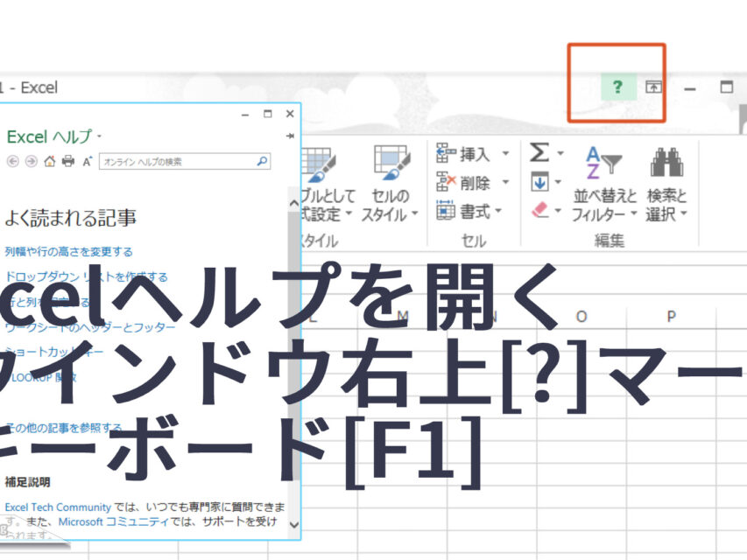
Task: Open the セルのスタイル dropdown
Action: 414,213
